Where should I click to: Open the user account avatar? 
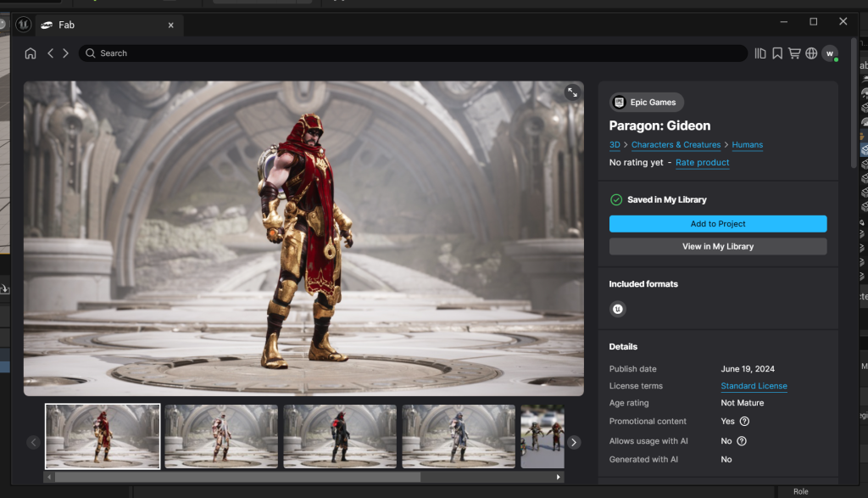[829, 53]
